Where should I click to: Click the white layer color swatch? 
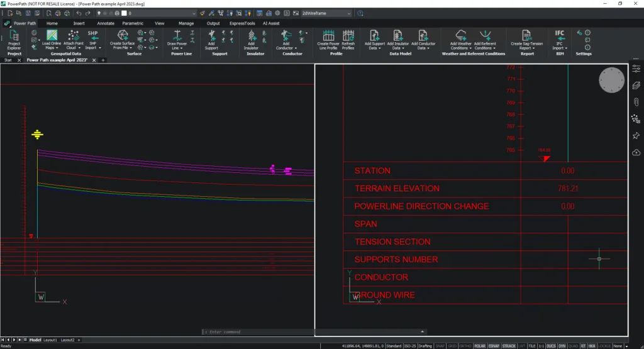[x=124, y=13]
